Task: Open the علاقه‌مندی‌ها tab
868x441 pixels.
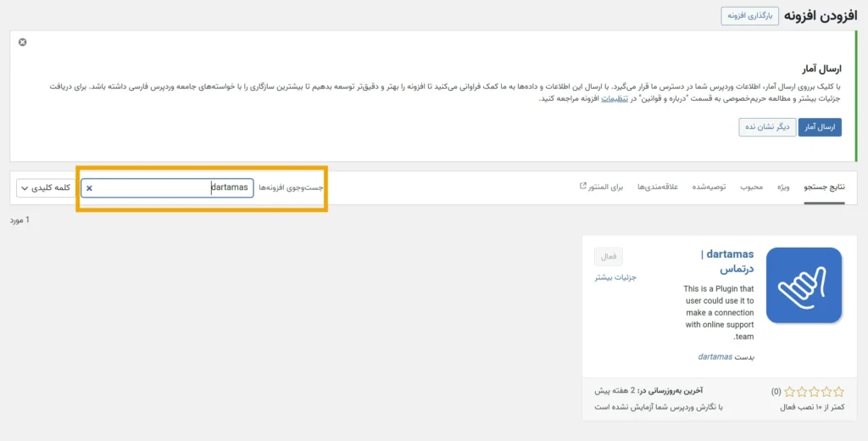Action: [x=658, y=187]
